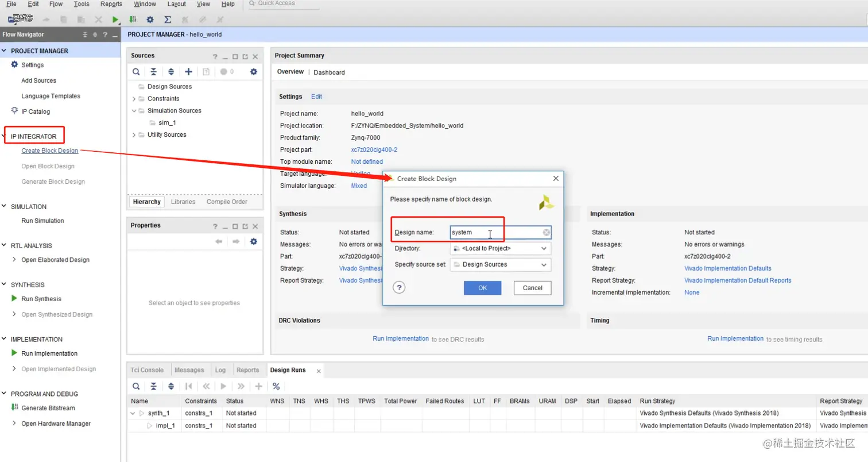Run the flow with the green toolbar arrow

point(115,20)
